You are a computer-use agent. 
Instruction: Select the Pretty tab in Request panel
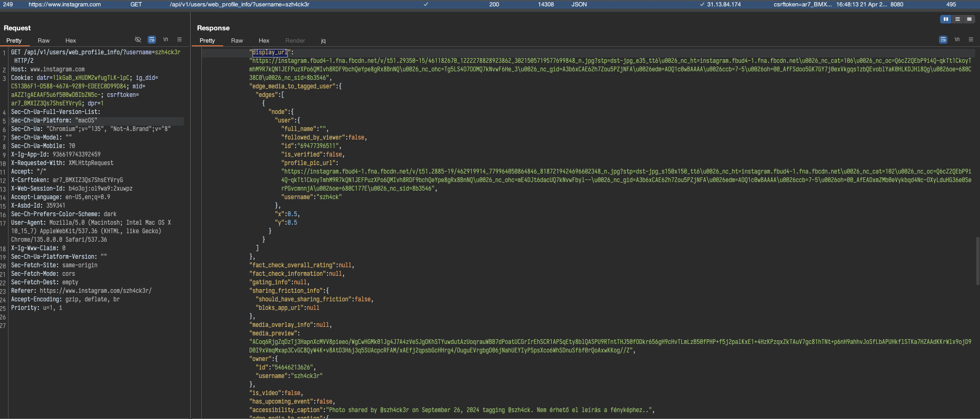(x=14, y=40)
